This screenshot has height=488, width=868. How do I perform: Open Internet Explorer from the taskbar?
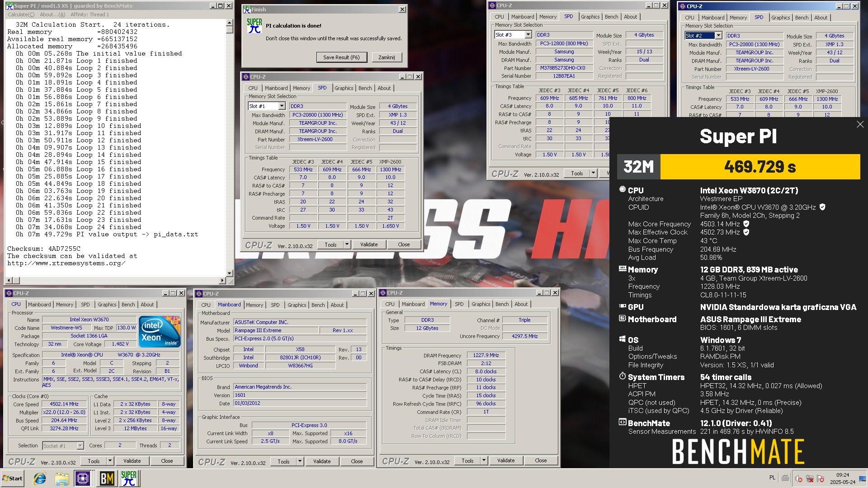(x=40, y=478)
